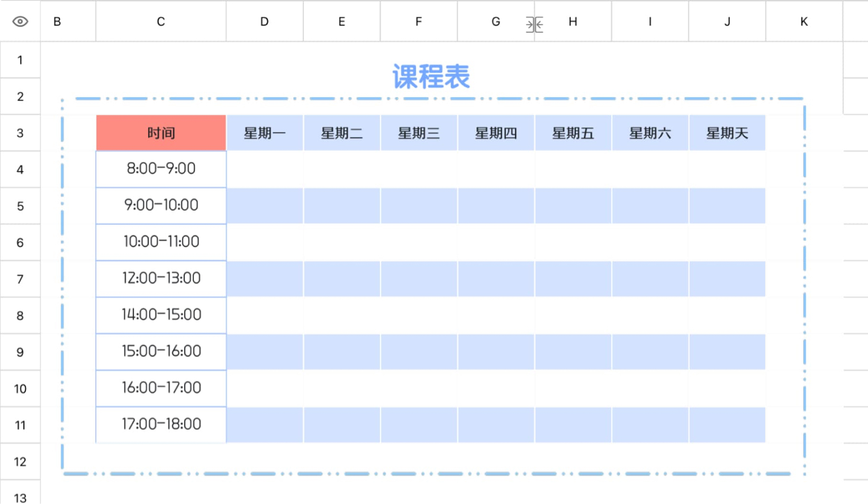Select the 星期五 header cell
Screen dimensions: 868x504
click(x=573, y=133)
